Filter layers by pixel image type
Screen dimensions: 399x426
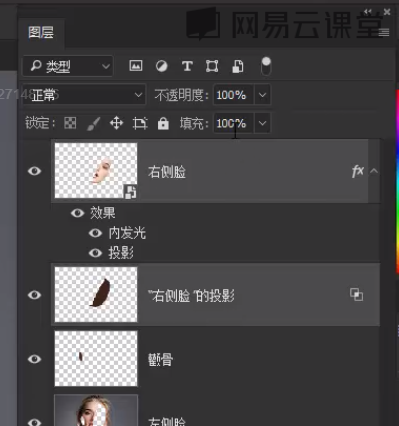(136, 66)
